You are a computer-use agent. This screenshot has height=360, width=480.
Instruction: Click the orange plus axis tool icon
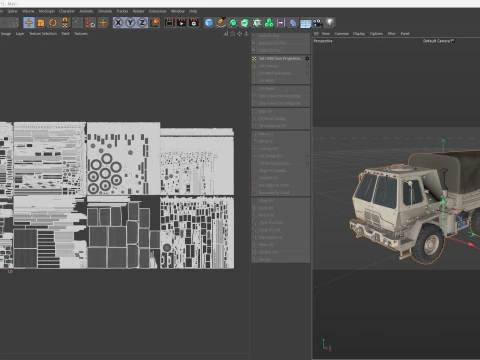[103, 23]
